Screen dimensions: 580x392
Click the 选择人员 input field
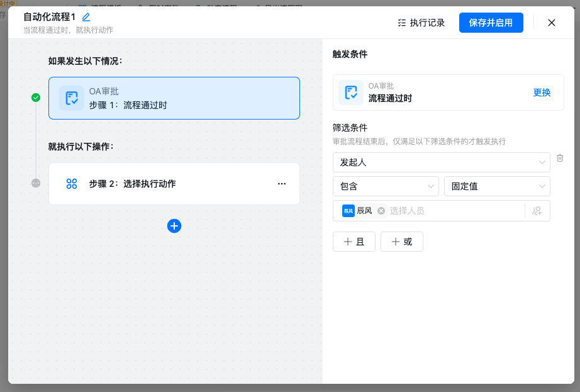453,211
